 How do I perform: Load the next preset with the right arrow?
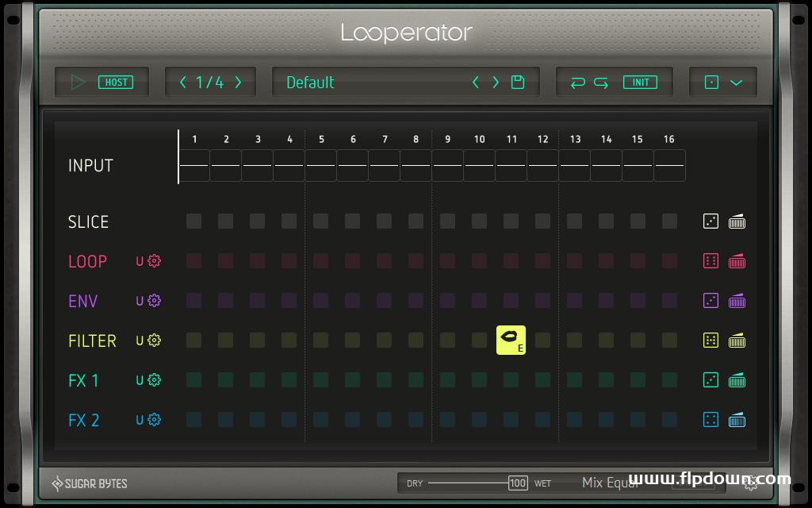click(x=496, y=82)
